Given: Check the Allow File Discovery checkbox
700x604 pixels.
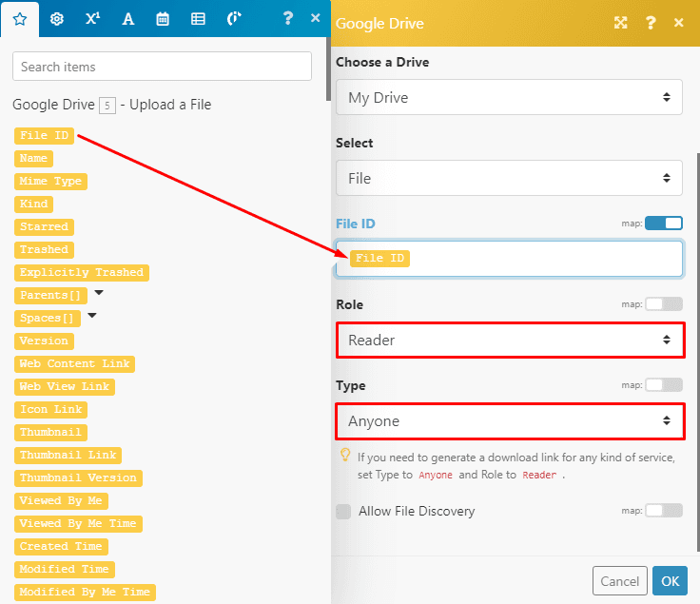Looking at the screenshot, I should click(343, 512).
